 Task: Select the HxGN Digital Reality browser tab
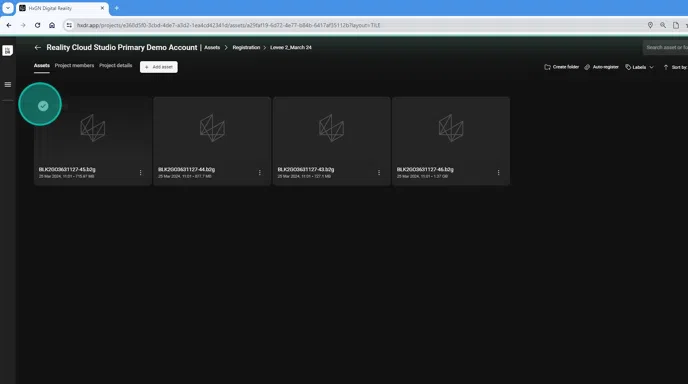61,8
